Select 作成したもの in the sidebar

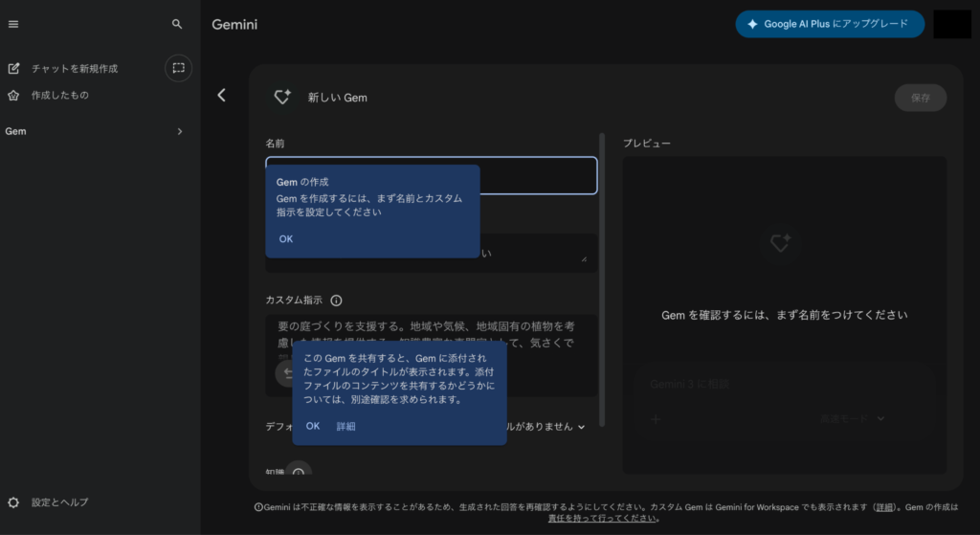(x=60, y=95)
